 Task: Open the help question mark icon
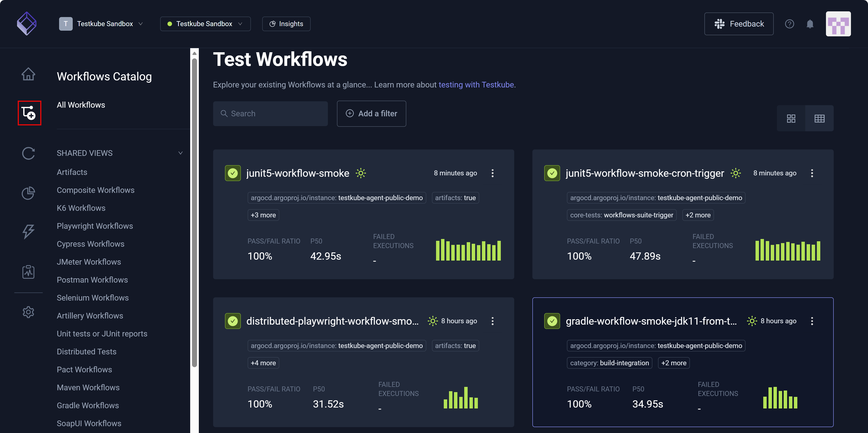click(x=790, y=24)
